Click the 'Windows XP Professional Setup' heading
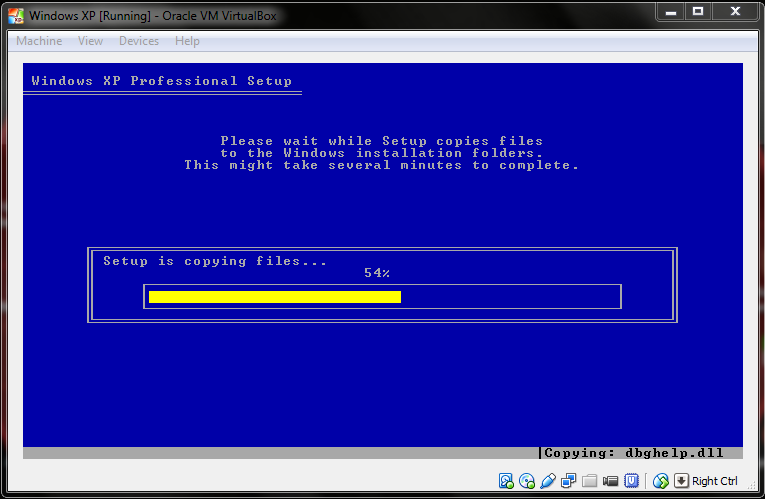Screen dimensions: 765x499 (161, 81)
